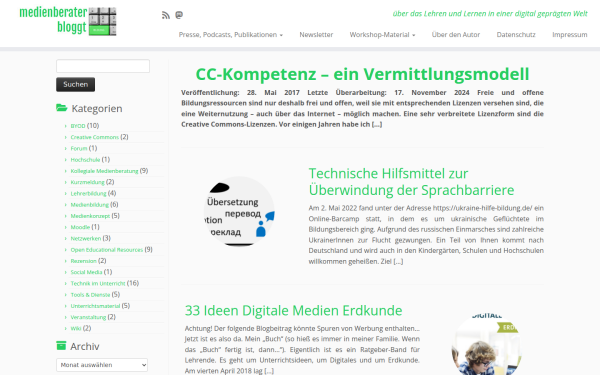
Task: Select the Medienkonzept category
Action: pos(90,216)
